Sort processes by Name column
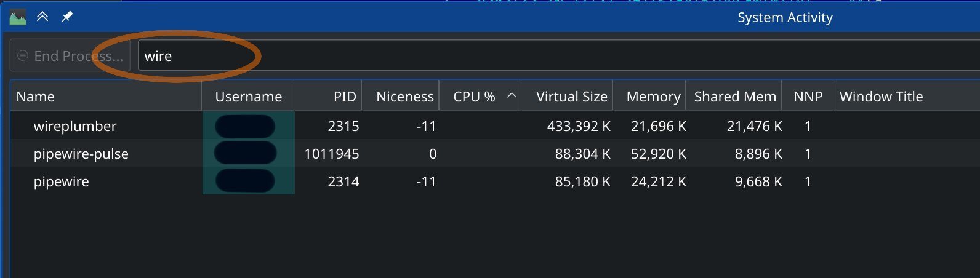Image resolution: width=980 pixels, height=278 pixels. pos(106,97)
